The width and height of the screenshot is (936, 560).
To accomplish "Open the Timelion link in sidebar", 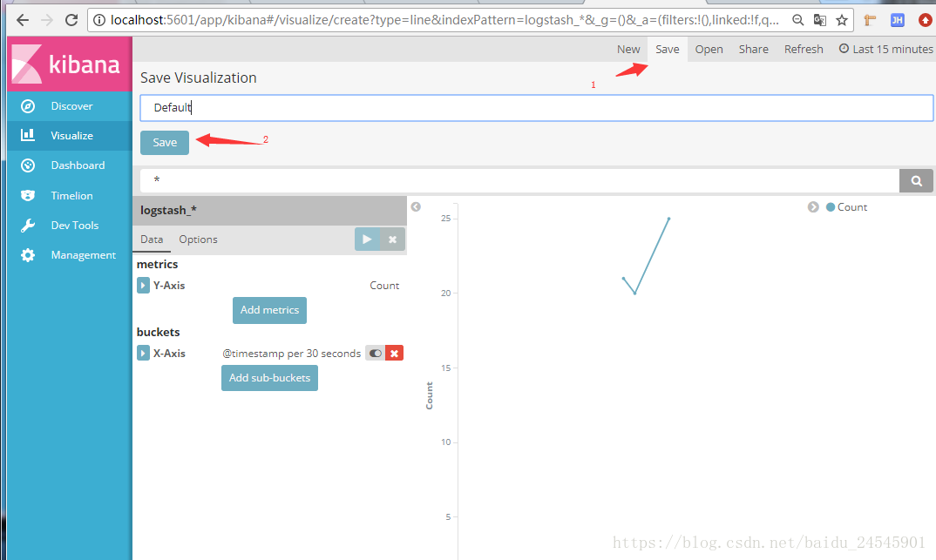I will click(x=71, y=196).
